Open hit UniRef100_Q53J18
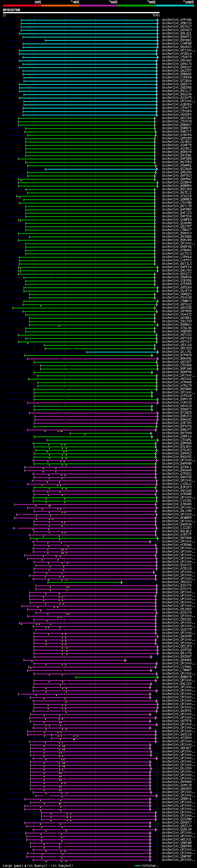The image size is (197, 868). point(177,345)
